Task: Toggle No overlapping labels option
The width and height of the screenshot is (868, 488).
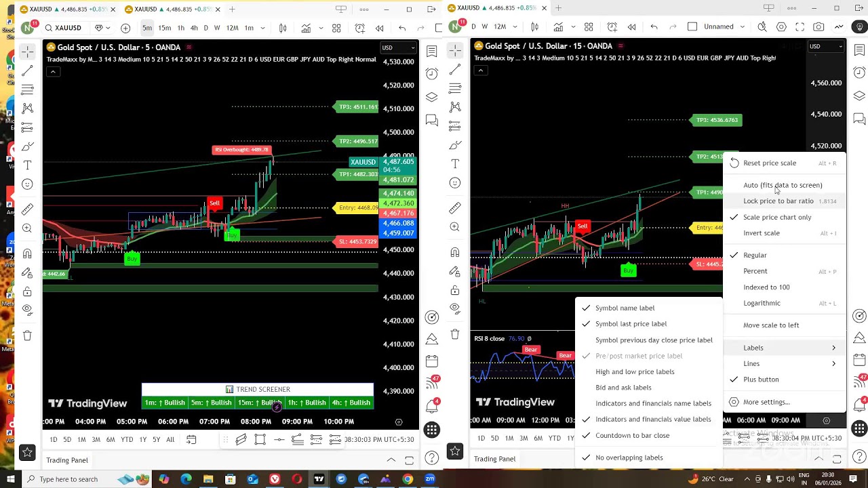Action: click(x=649, y=457)
